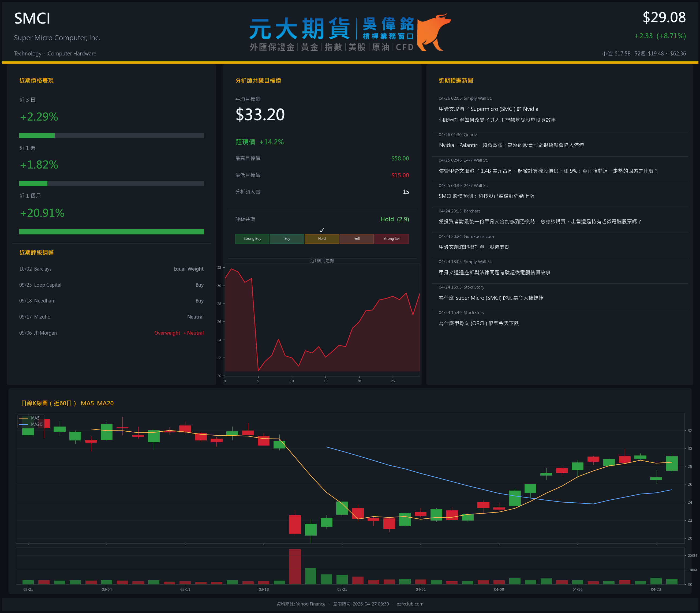Open the headline 為什麼 Super Micro (SMCI) 的股票今天被抹掉
The image size is (700, 613).
point(491,298)
